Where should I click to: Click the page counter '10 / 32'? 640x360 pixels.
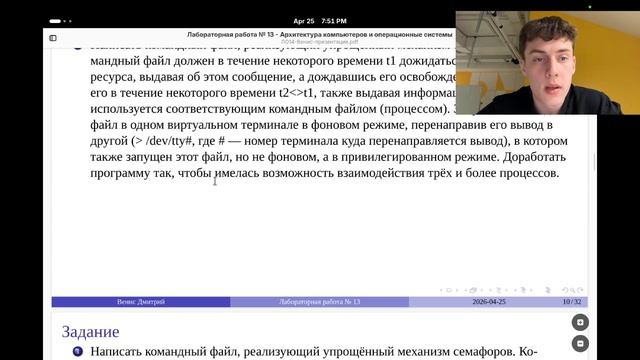(572, 302)
